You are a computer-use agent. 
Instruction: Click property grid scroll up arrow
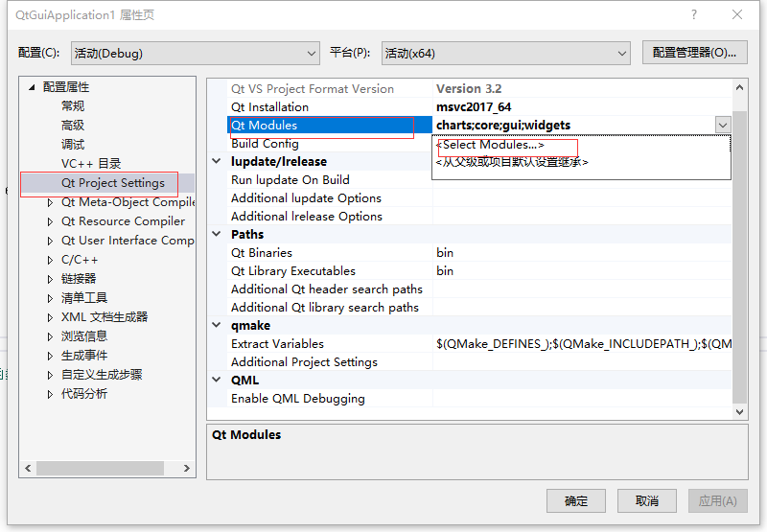[x=739, y=87]
